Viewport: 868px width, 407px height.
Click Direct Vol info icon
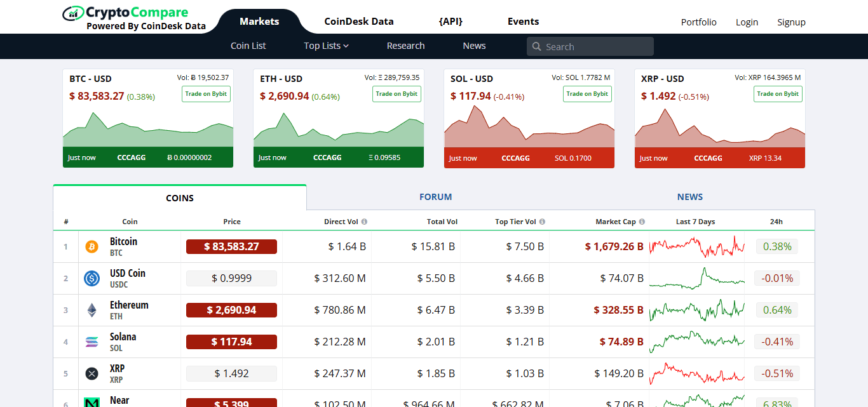(x=364, y=222)
